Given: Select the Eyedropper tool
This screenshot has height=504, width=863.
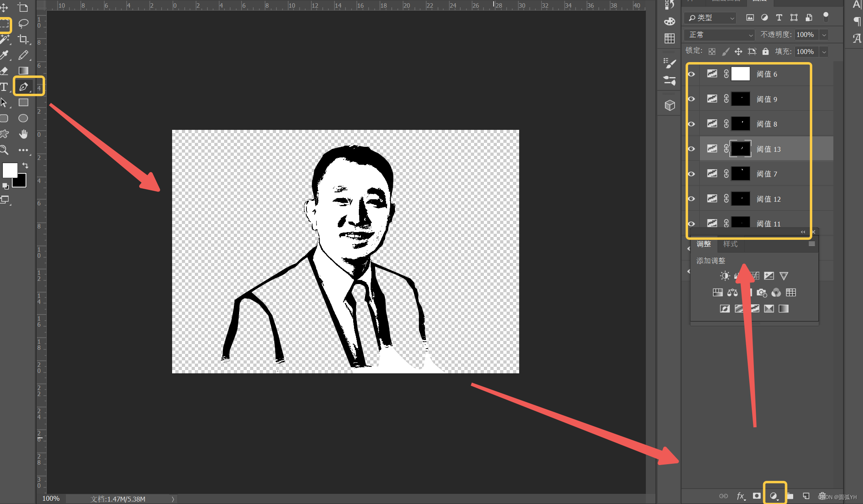Looking at the screenshot, I should (5, 55).
